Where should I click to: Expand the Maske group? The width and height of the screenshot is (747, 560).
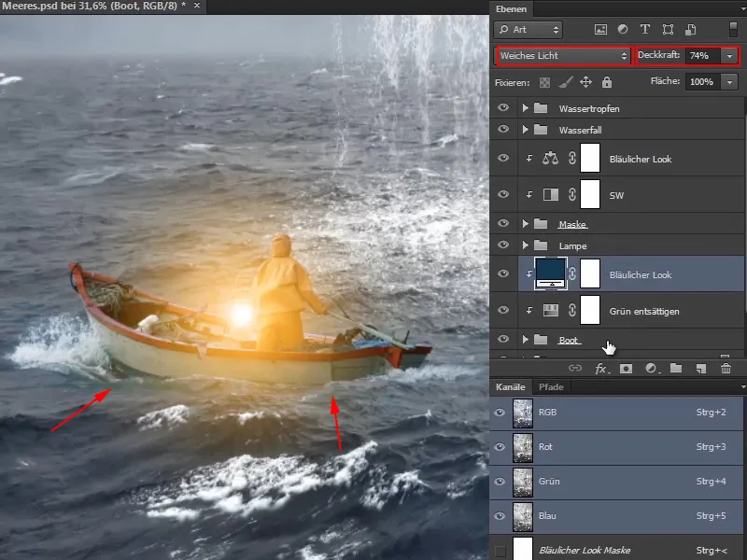point(525,223)
